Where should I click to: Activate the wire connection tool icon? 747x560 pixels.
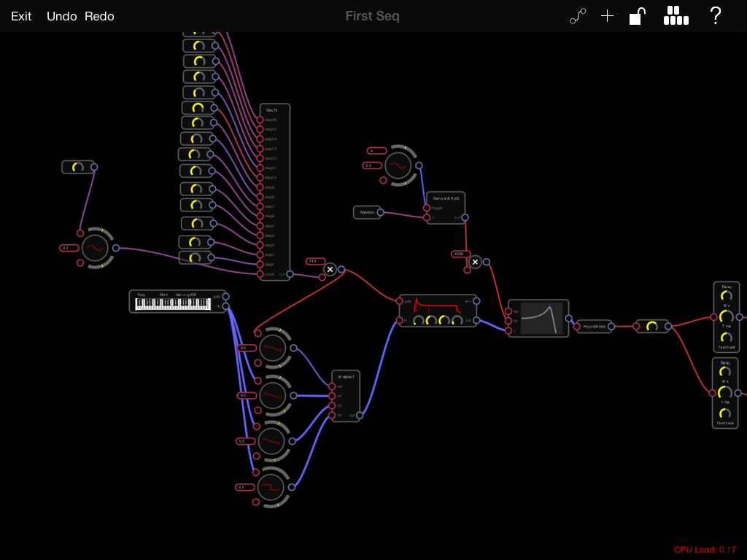pos(578,16)
